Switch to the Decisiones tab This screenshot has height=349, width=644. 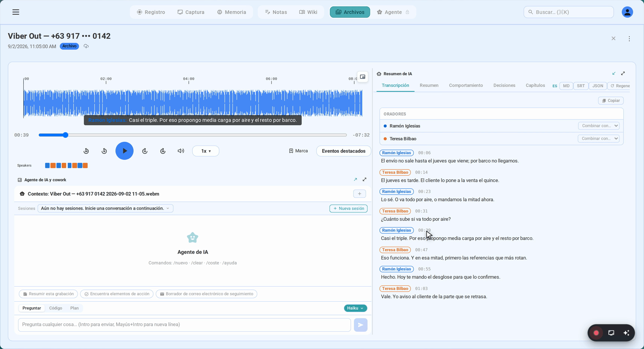tap(504, 85)
